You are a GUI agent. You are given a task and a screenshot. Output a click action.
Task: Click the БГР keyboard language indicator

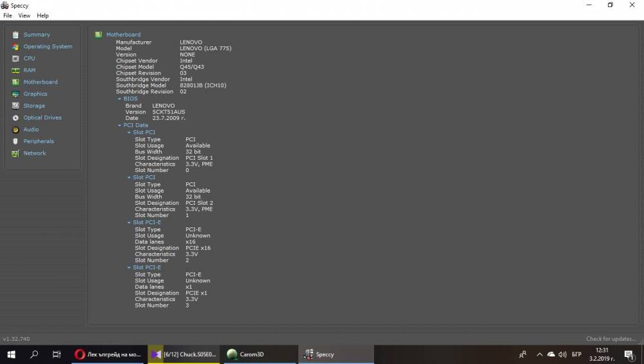576,354
